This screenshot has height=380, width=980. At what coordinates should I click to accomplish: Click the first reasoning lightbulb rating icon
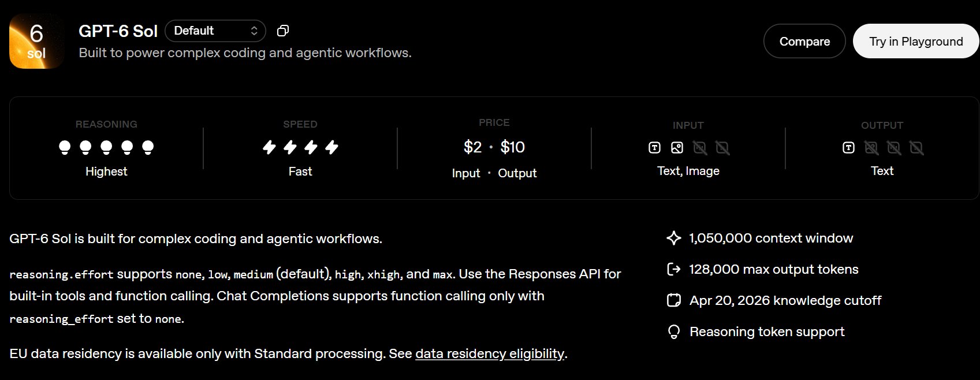click(65, 148)
